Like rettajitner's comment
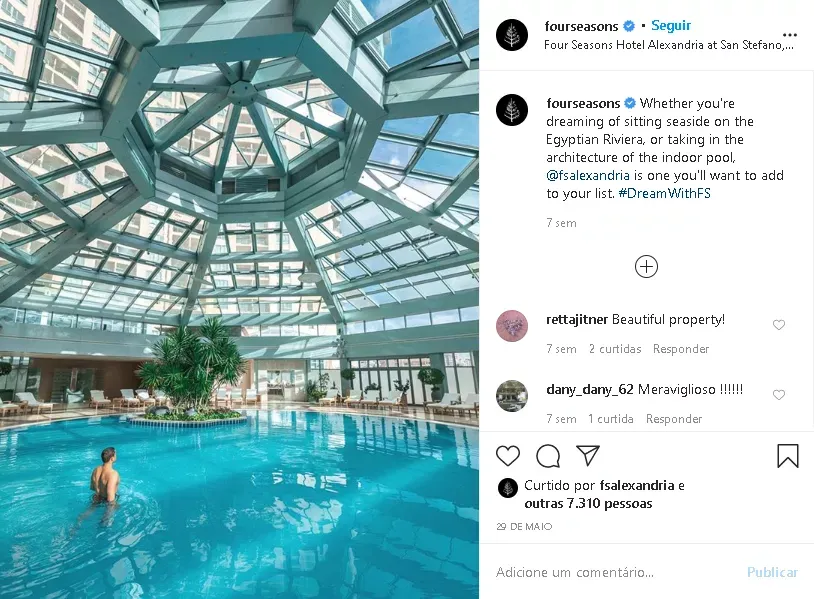 tap(779, 325)
